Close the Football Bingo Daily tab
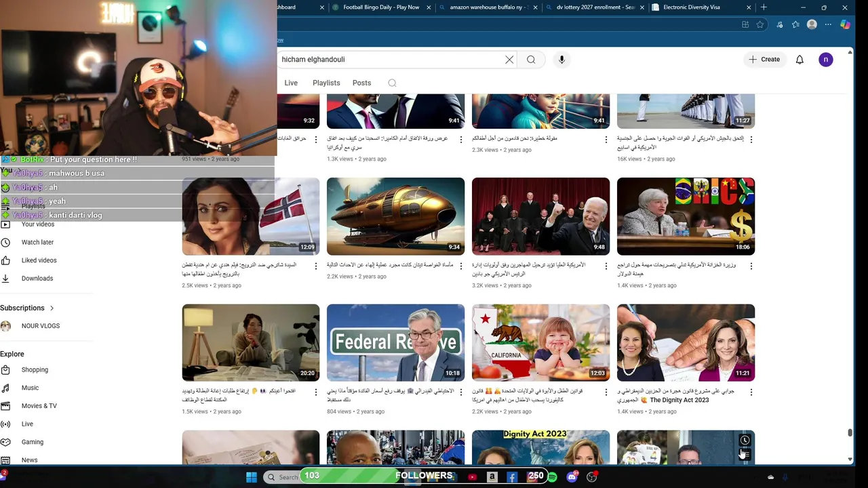Screen dimensions: 868x488 (x=427, y=7)
